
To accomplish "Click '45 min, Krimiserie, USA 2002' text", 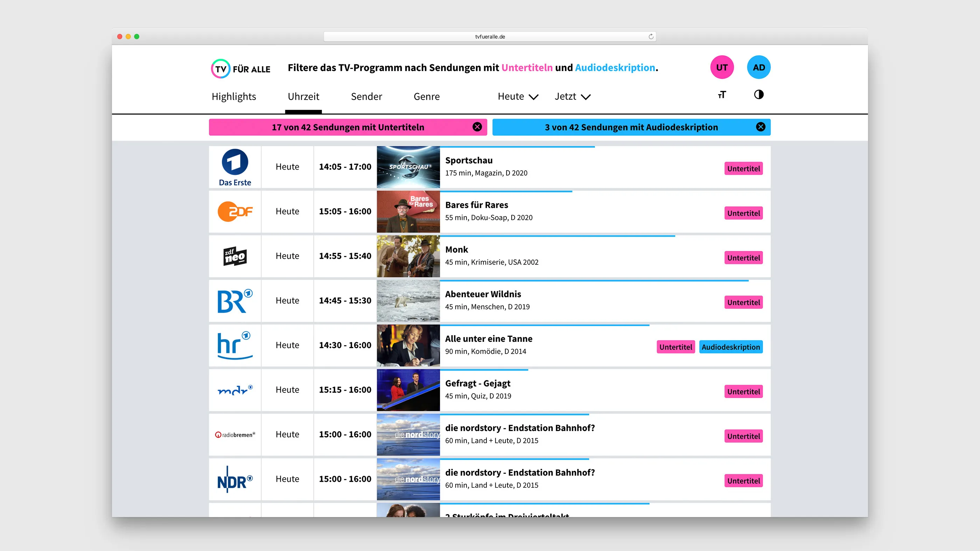I will tap(491, 262).
